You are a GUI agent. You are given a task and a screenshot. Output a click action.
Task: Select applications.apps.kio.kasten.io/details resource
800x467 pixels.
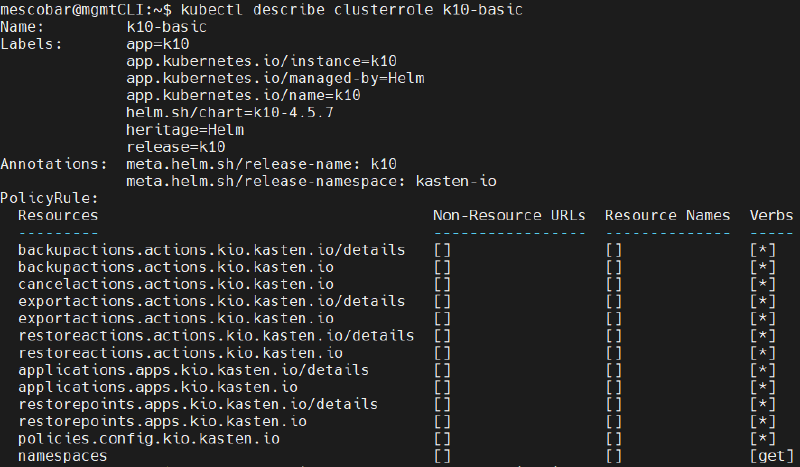click(x=193, y=370)
